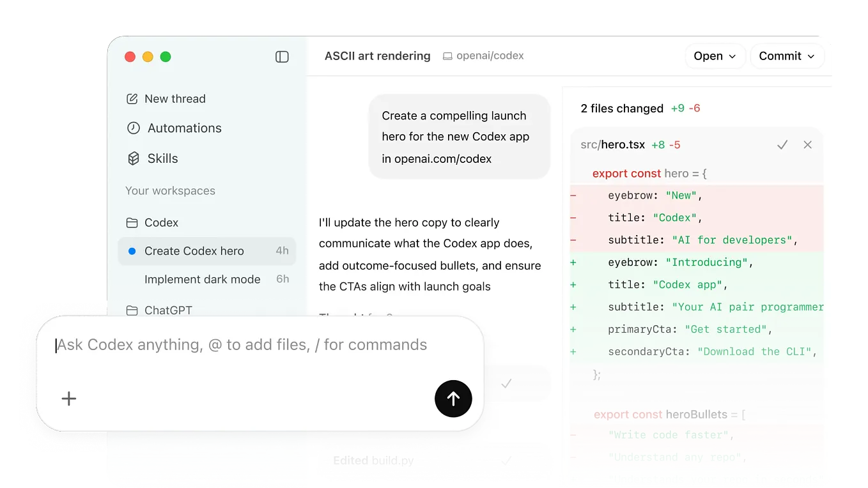Dismiss the hero.tsx diff with the X

tap(807, 144)
